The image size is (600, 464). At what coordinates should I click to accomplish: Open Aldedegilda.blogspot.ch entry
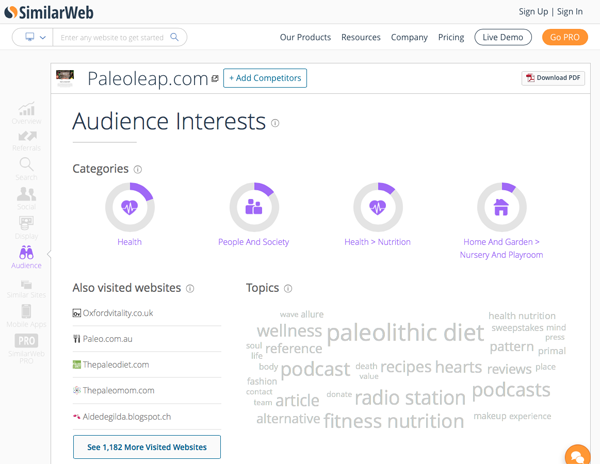pyautogui.click(x=147, y=417)
